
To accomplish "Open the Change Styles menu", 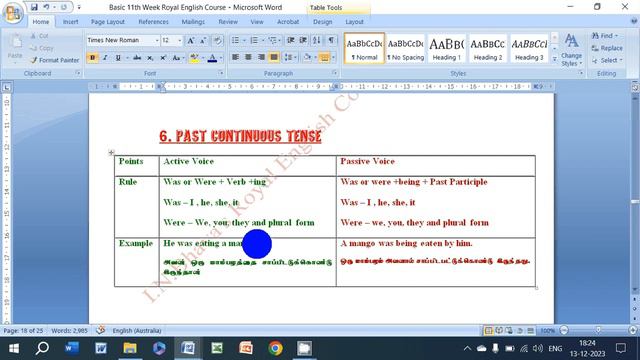I will 571,51.
